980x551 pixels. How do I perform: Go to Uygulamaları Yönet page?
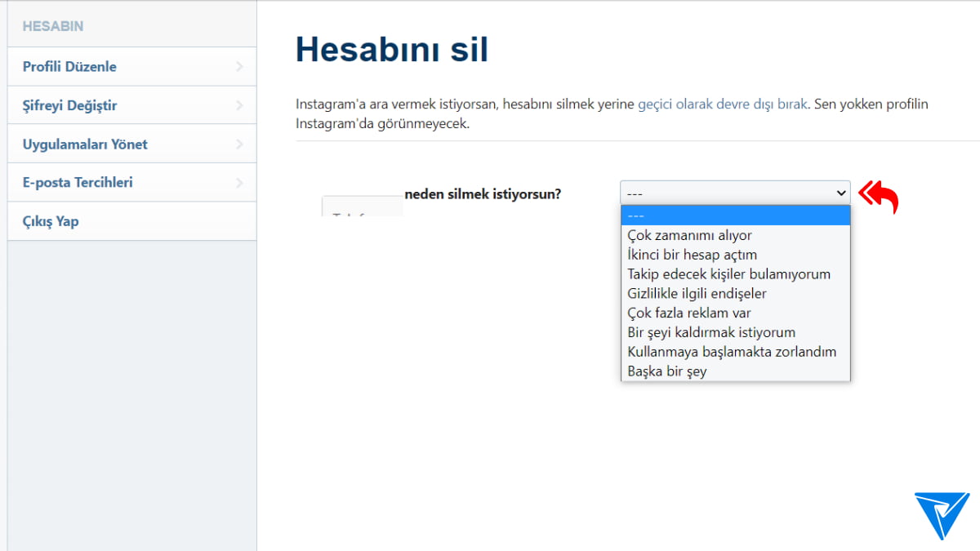pyautogui.click(x=85, y=144)
